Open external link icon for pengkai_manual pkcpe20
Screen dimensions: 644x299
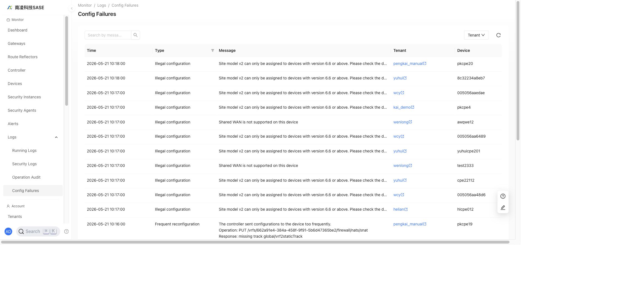[425, 64]
